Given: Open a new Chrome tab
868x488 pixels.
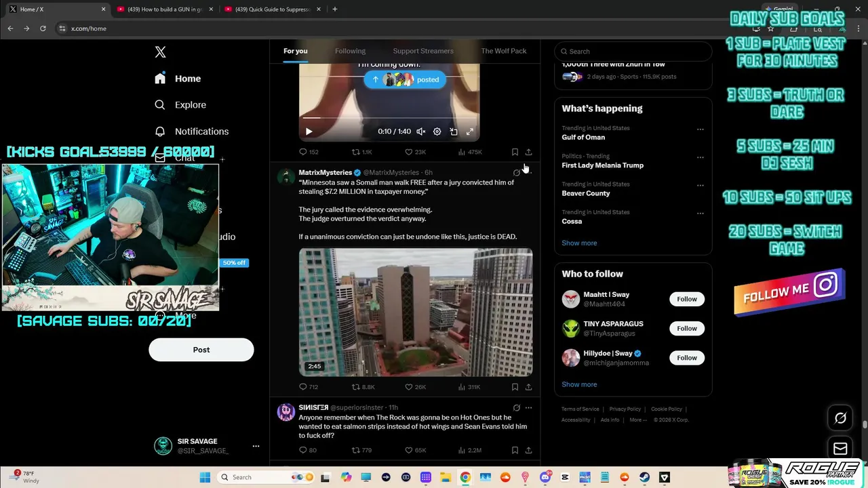Looking at the screenshot, I should [x=334, y=9].
